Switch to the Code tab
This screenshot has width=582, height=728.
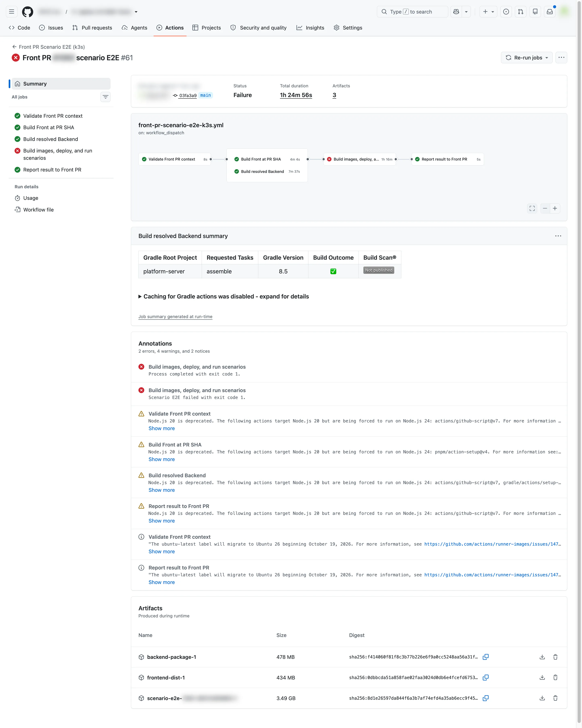point(20,28)
